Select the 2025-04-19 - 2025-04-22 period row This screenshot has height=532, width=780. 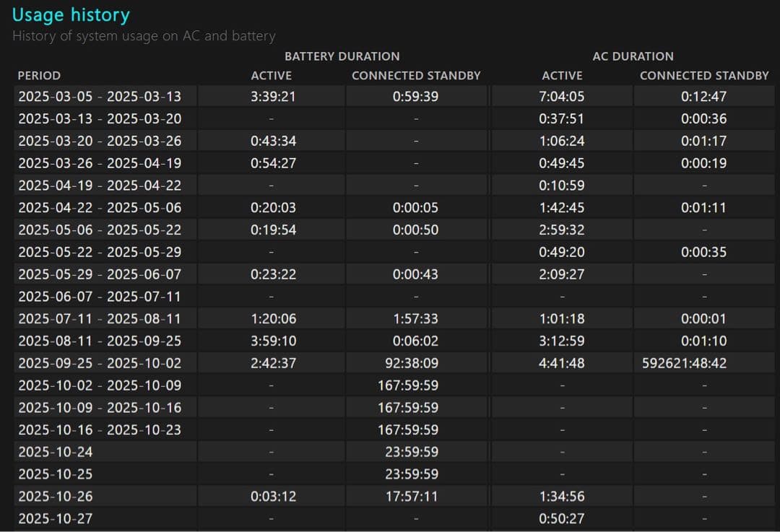(x=100, y=186)
